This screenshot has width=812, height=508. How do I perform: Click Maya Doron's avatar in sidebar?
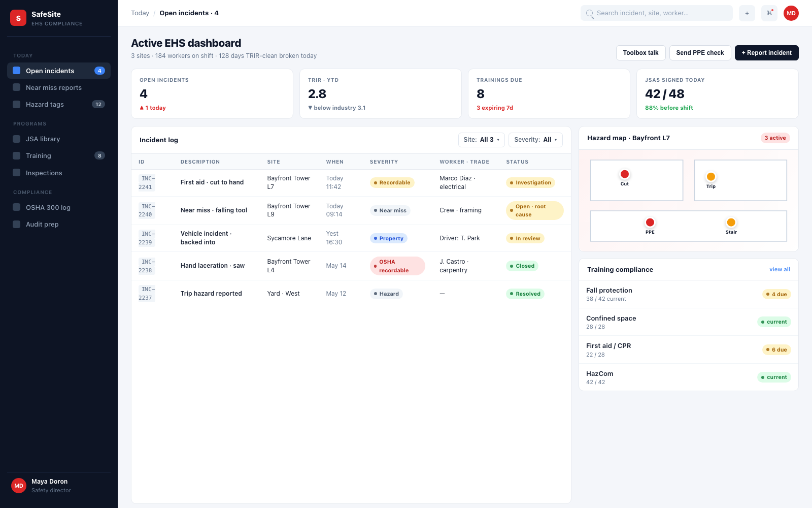tap(19, 486)
